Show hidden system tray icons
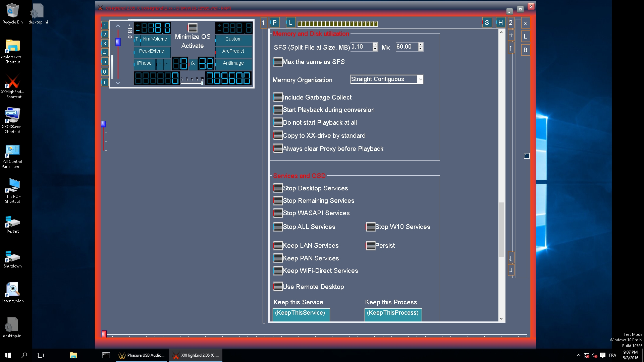 (x=578, y=355)
